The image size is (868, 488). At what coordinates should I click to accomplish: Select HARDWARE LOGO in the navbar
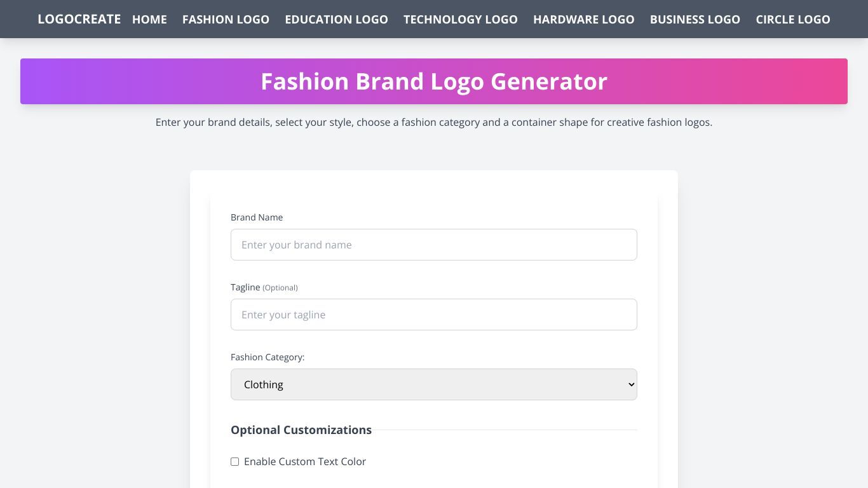tap(584, 20)
